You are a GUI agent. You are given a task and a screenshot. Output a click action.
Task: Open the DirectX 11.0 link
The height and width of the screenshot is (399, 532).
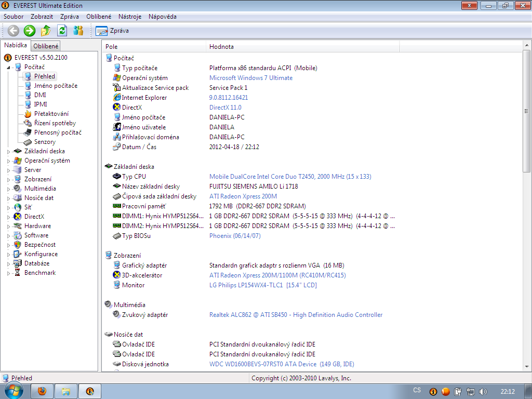click(x=225, y=107)
